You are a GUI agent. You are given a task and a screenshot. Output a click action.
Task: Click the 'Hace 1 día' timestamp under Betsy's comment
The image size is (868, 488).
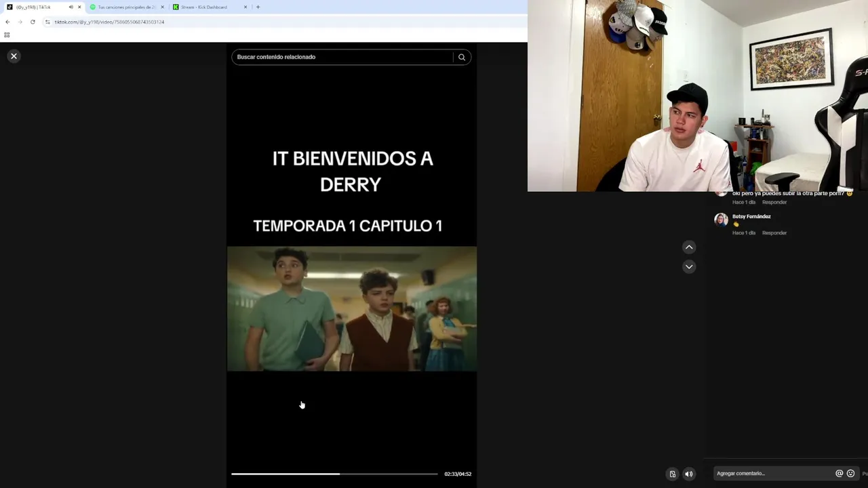tap(744, 232)
